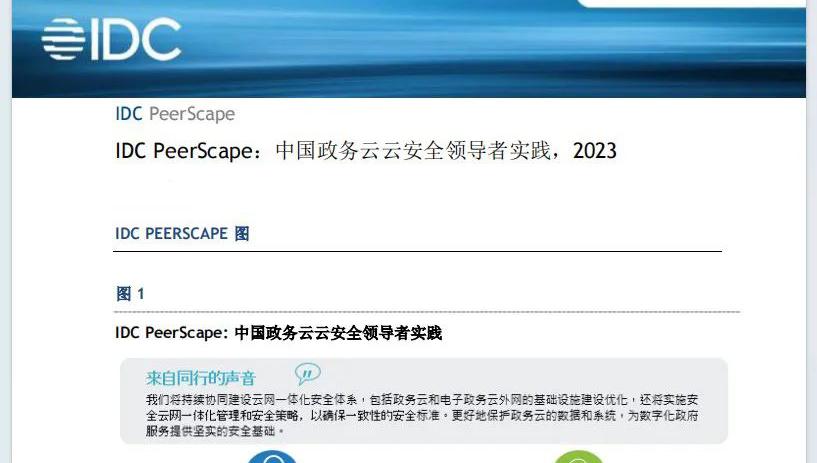Click the year 2023 in the title

595,151
